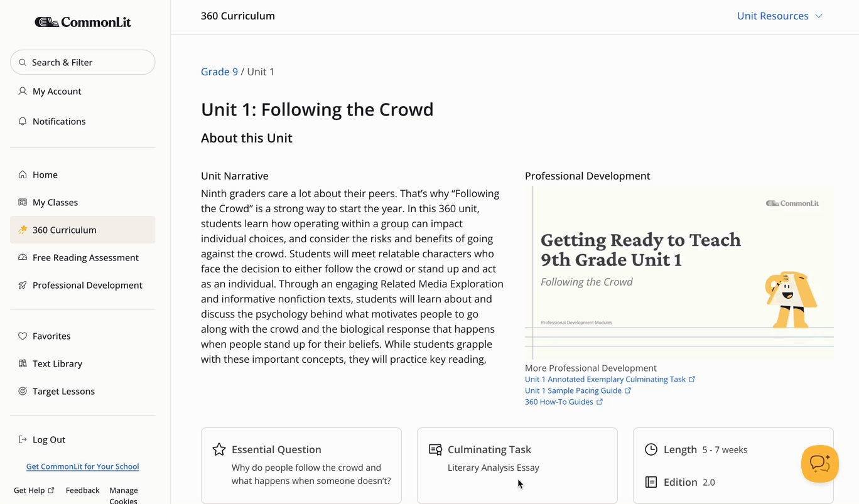
Task: Click the Home house icon
Action: click(23, 174)
